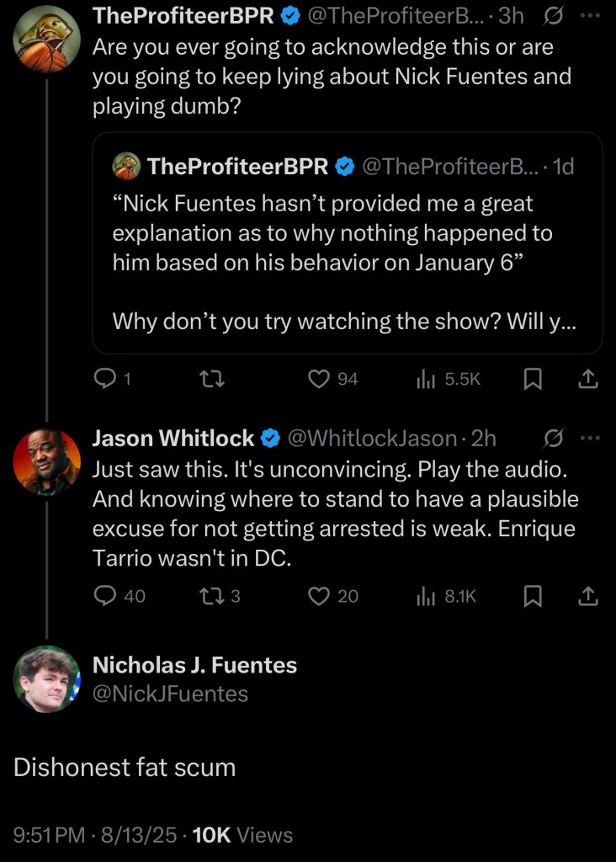Screen dimensions: 616x862
Task: Share Jason Whitlock's post
Action: click(588, 596)
